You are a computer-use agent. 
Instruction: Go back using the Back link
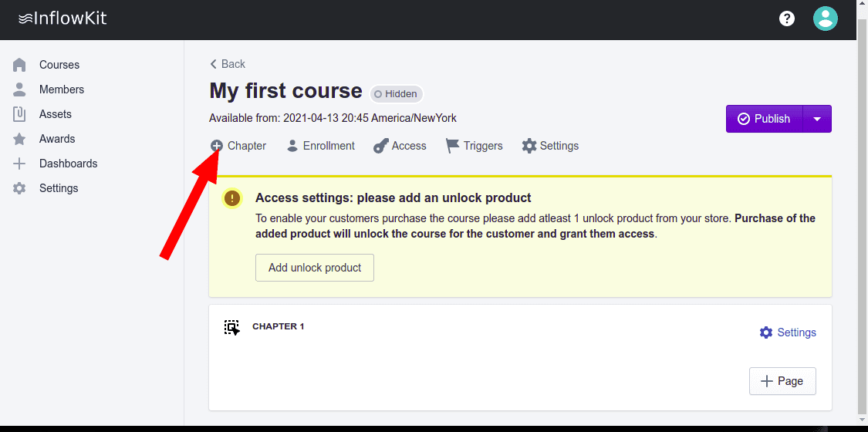228,64
